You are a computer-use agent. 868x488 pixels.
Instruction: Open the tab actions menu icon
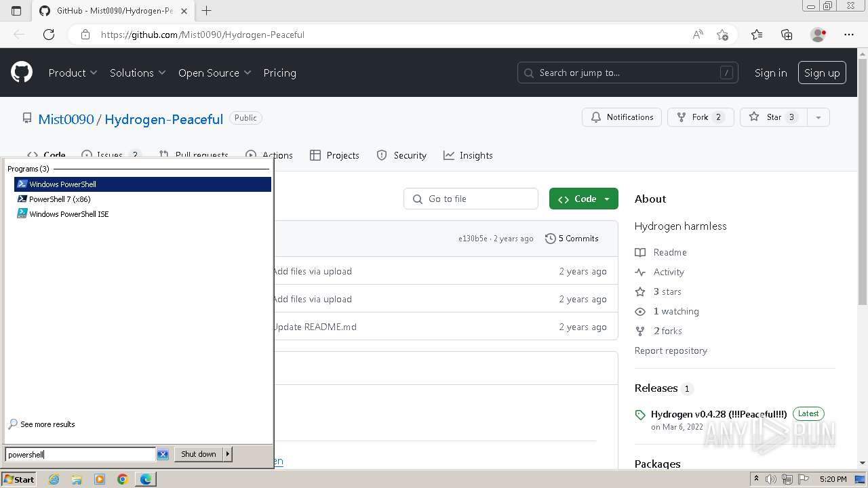click(x=16, y=11)
